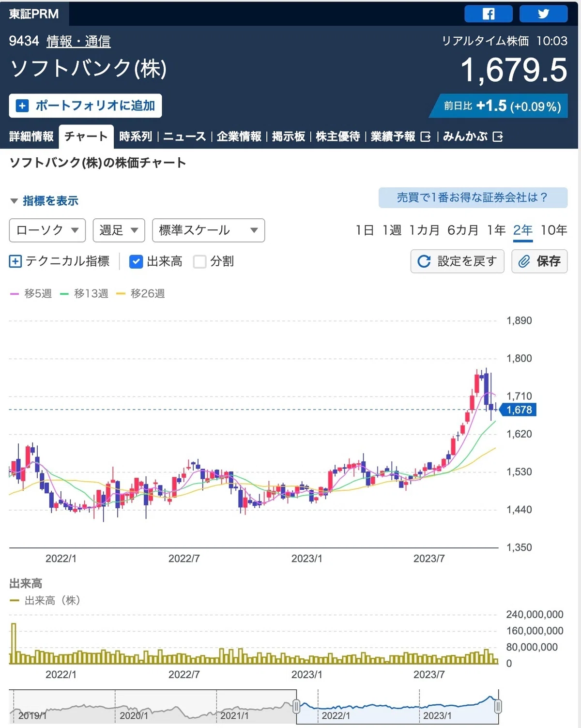Enable the 分割 checkbox
Image resolution: width=581 pixels, height=728 pixels.
(199, 261)
